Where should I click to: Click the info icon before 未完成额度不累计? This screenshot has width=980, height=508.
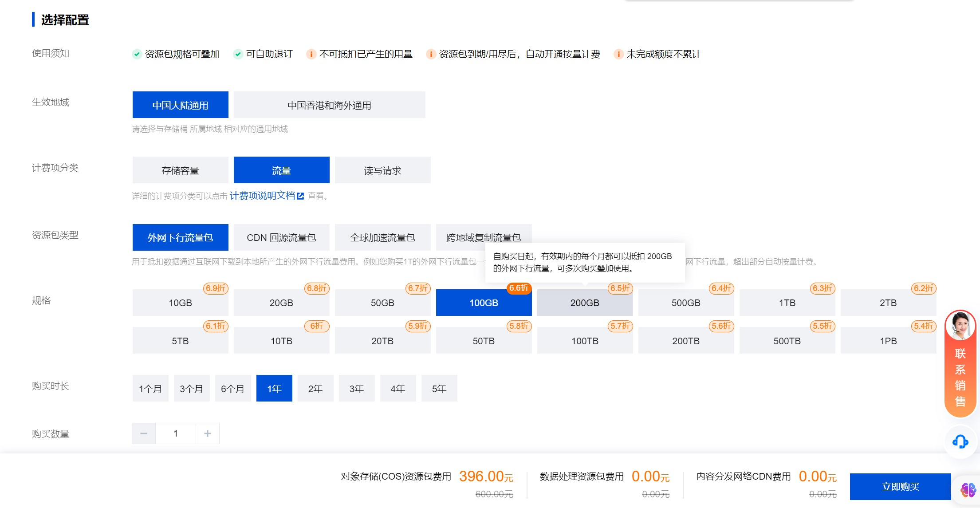click(618, 54)
